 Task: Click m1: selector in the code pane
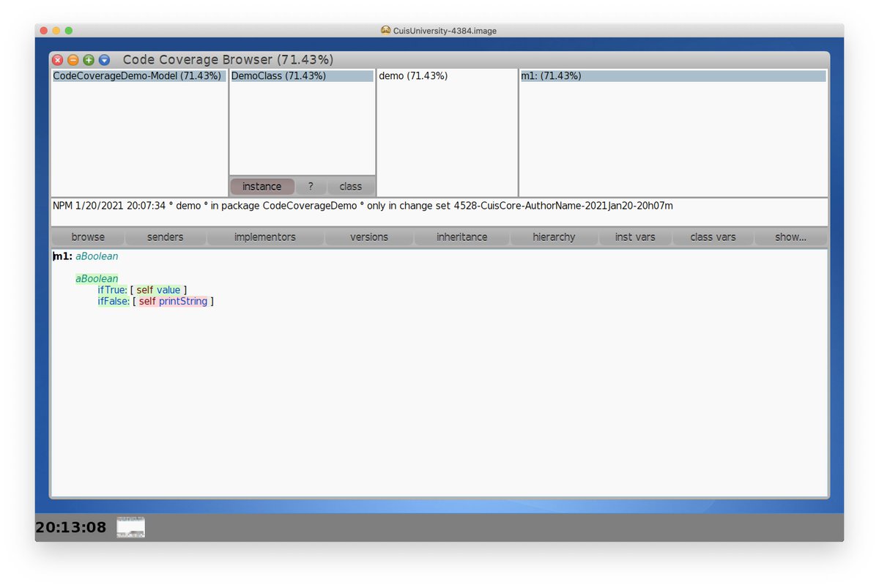coord(62,257)
